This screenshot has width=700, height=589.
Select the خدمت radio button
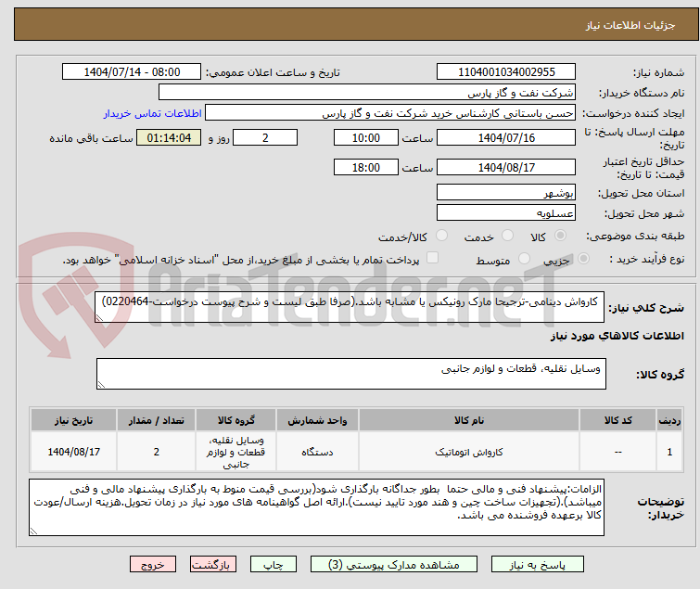pyautogui.click(x=507, y=236)
